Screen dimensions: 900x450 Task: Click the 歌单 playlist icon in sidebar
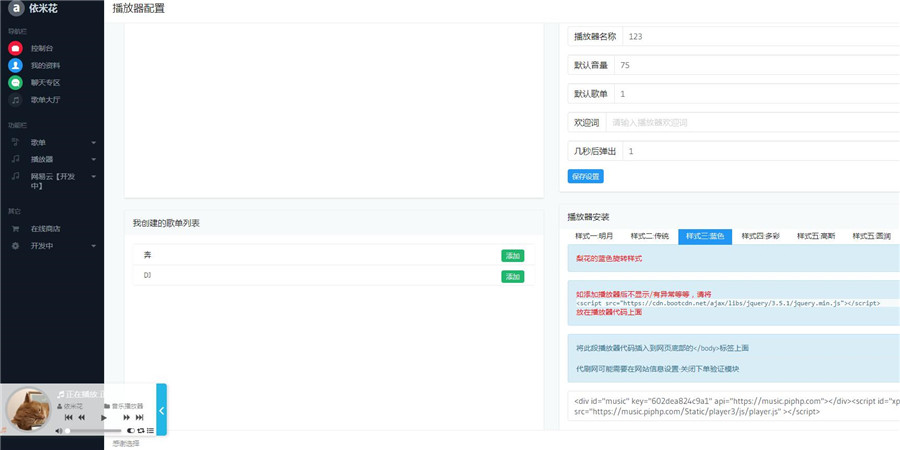(15, 142)
